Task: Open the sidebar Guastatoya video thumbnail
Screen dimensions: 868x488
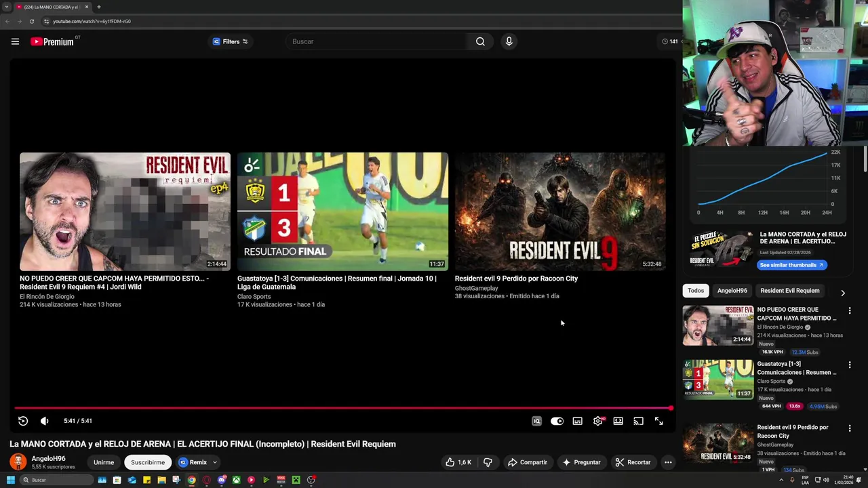Action: point(718,380)
